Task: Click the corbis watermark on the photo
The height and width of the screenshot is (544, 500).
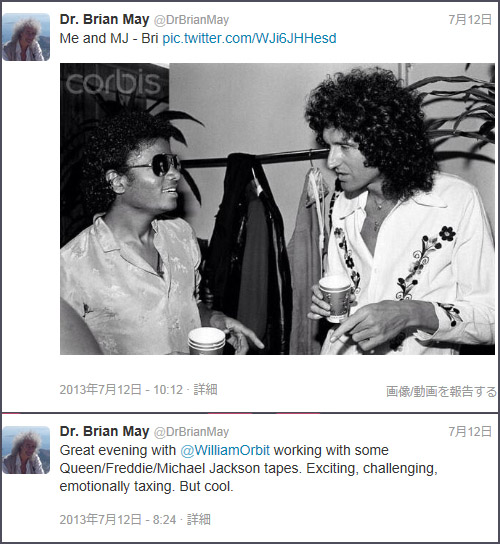Action: [113, 82]
